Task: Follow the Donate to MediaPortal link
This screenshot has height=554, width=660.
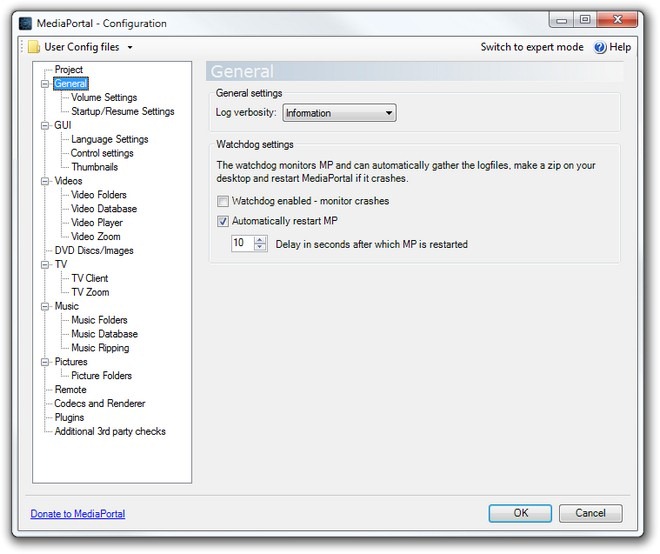Action: click(78, 514)
